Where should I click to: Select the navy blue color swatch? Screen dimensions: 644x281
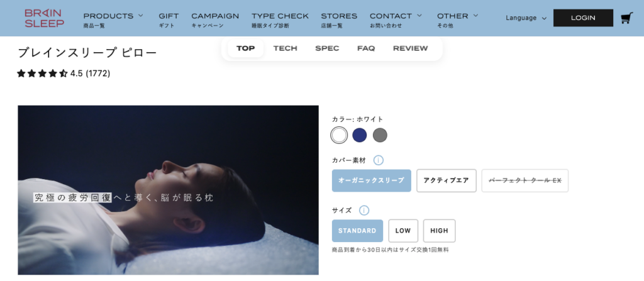point(359,135)
